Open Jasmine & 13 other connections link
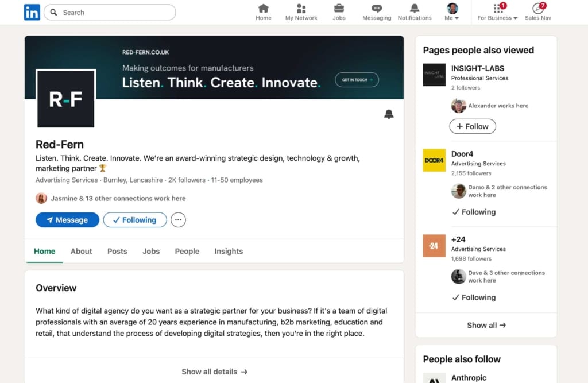Viewport: 588px width, 383px height. (118, 198)
